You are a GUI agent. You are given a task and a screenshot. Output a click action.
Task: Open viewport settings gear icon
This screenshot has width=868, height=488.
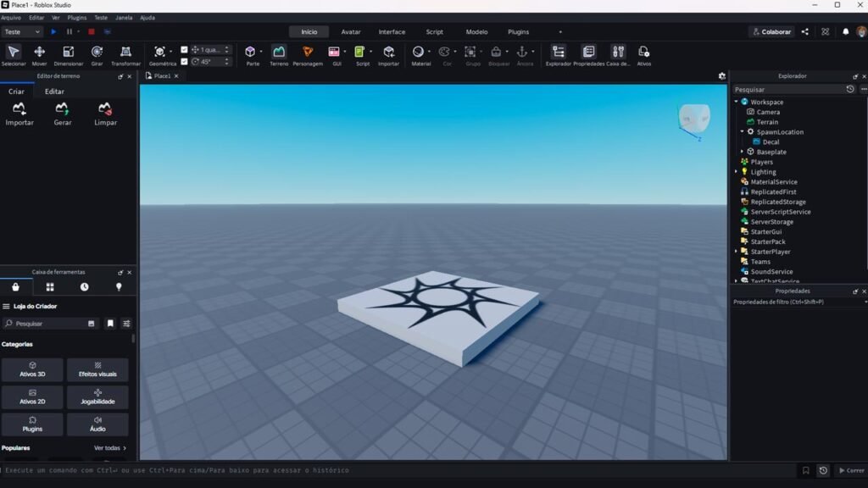(x=722, y=76)
